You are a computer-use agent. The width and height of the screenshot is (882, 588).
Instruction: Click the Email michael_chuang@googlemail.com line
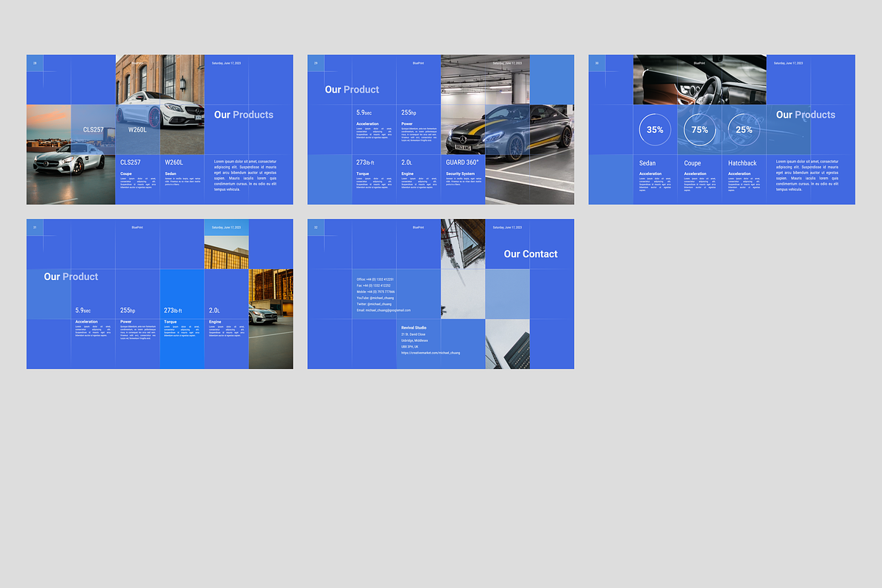pos(384,310)
